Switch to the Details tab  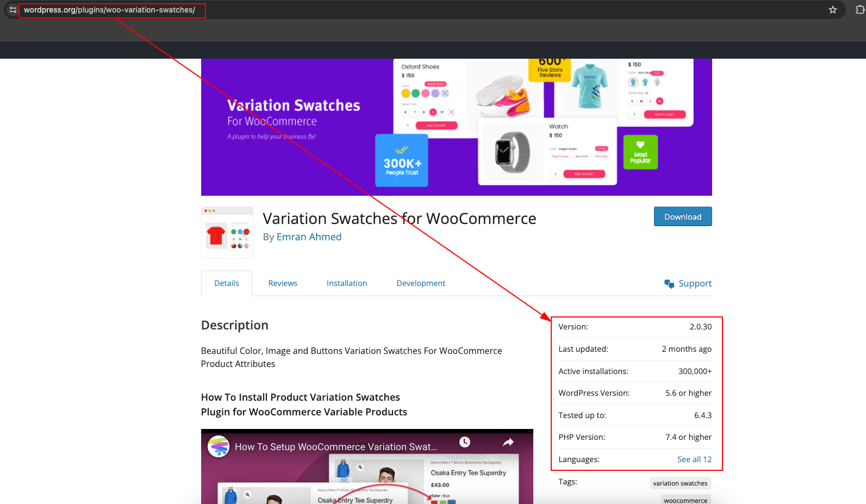click(x=227, y=283)
